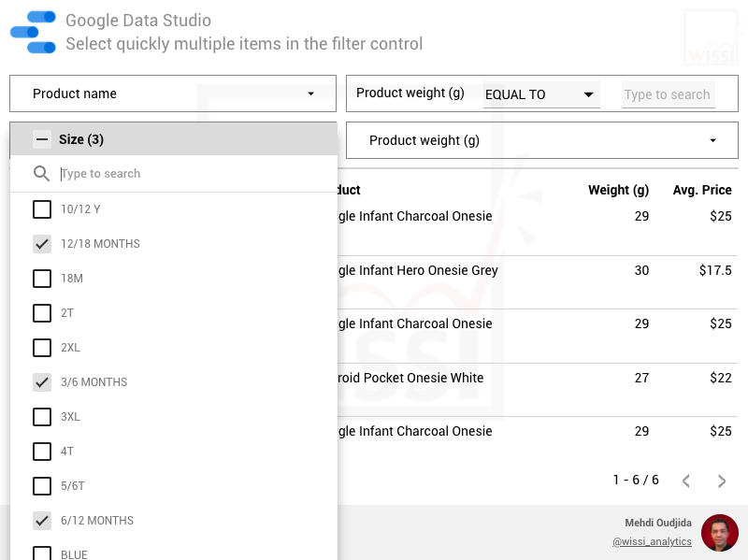Check the 2T size option

pyautogui.click(x=42, y=313)
